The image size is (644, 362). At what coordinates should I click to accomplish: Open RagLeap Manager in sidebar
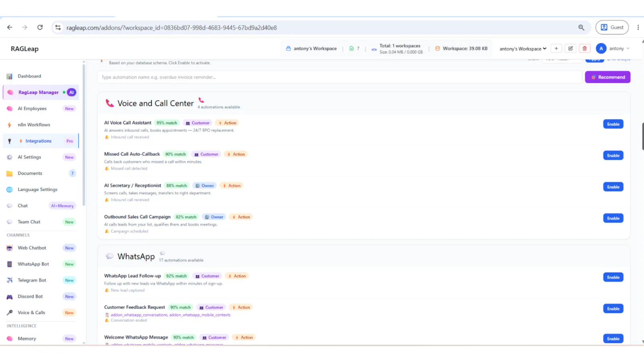[41, 92]
